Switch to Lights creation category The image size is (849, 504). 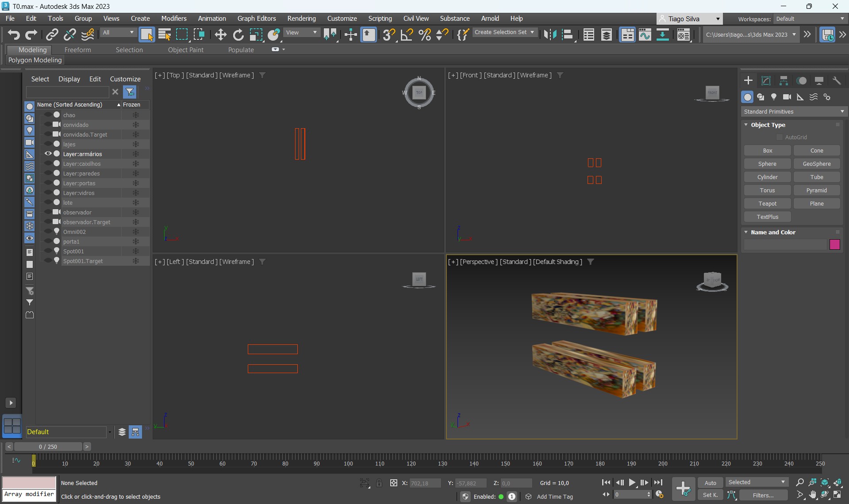[774, 97]
